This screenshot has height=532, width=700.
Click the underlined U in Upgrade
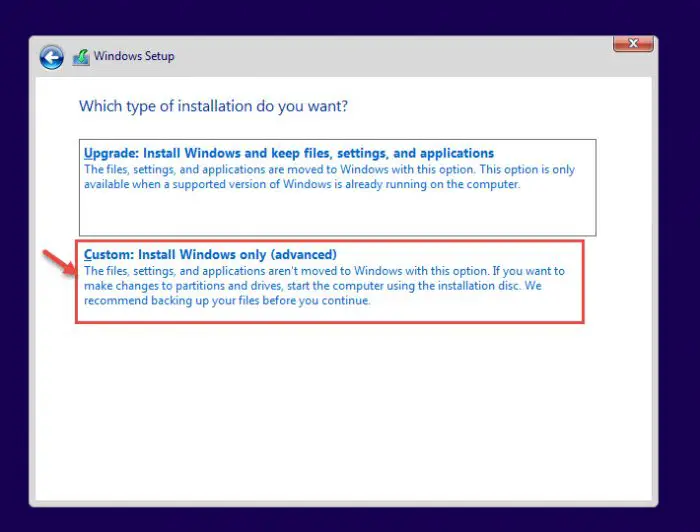[x=88, y=154]
